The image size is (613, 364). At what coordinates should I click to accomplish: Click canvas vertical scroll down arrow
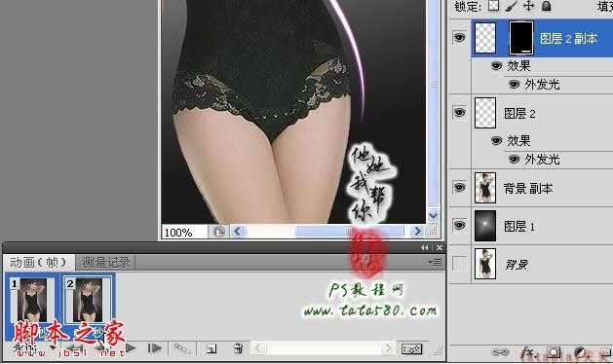433,216
